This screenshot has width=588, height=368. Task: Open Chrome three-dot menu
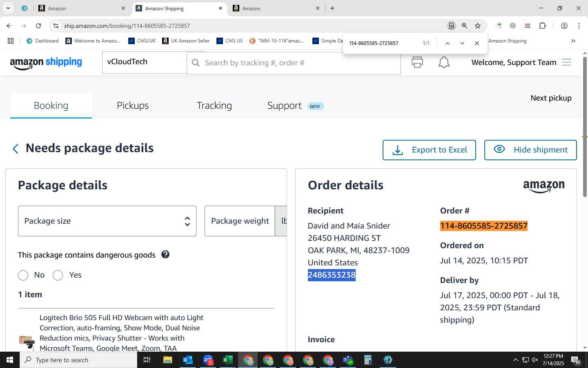[579, 26]
